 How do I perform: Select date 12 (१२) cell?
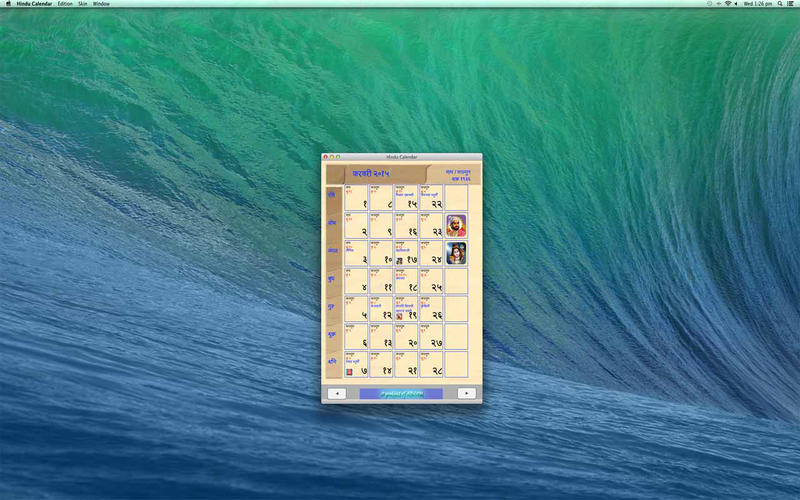point(381,309)
